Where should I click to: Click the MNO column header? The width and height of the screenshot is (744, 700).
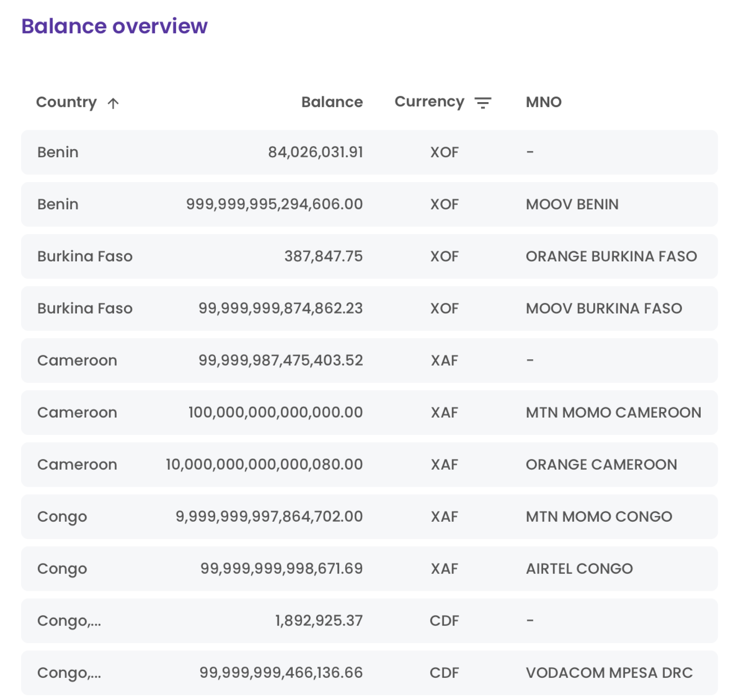(x=543, y=102)
